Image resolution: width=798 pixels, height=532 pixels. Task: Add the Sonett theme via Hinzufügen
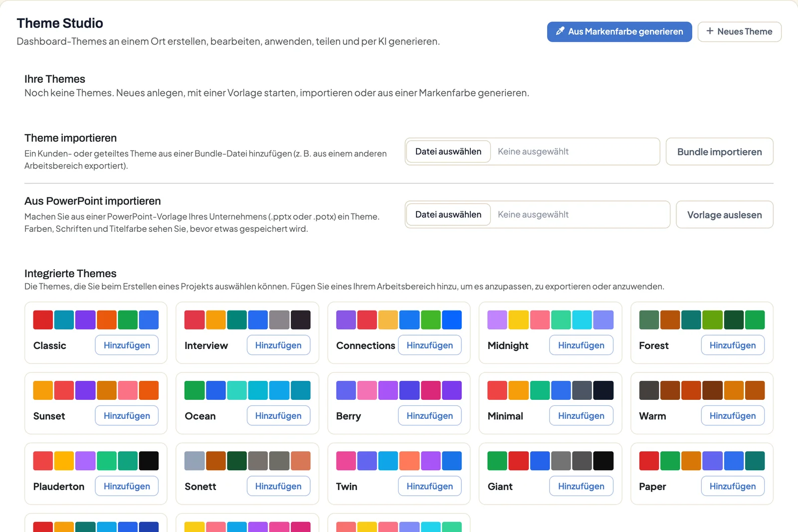point(278,486)
